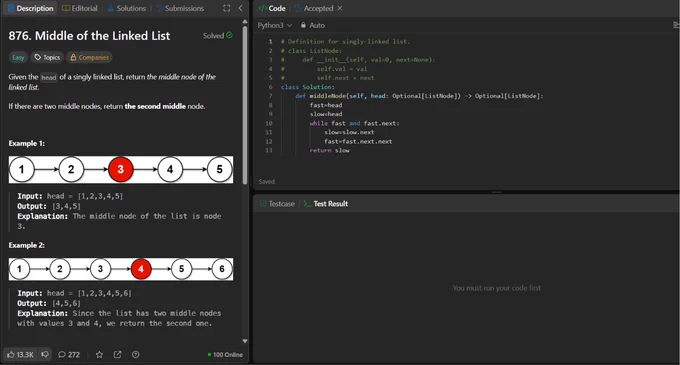Click the scroll up arrow in description
680x365 pixels.
[x=245, y=21]
